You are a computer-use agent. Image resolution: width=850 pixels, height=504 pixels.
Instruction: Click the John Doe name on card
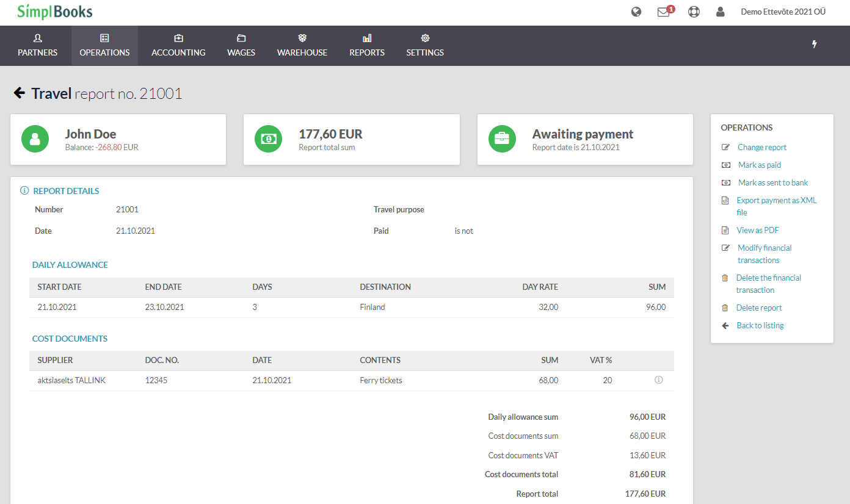click(90, 134)
